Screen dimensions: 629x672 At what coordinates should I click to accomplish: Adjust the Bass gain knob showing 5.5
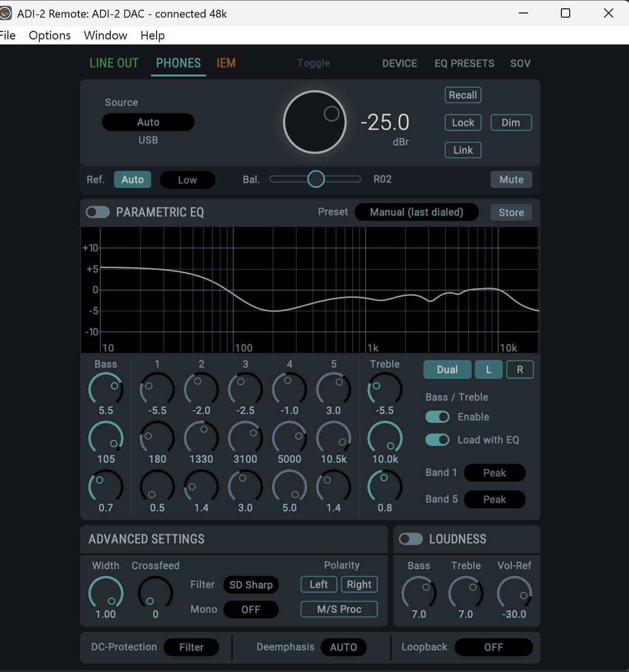pyautogui.click(x=106, y=389)
